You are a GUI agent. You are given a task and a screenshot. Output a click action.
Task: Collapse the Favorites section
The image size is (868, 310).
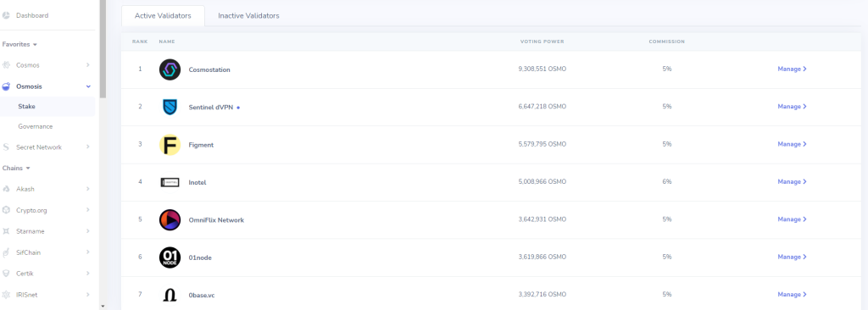(x=20, y=44)
